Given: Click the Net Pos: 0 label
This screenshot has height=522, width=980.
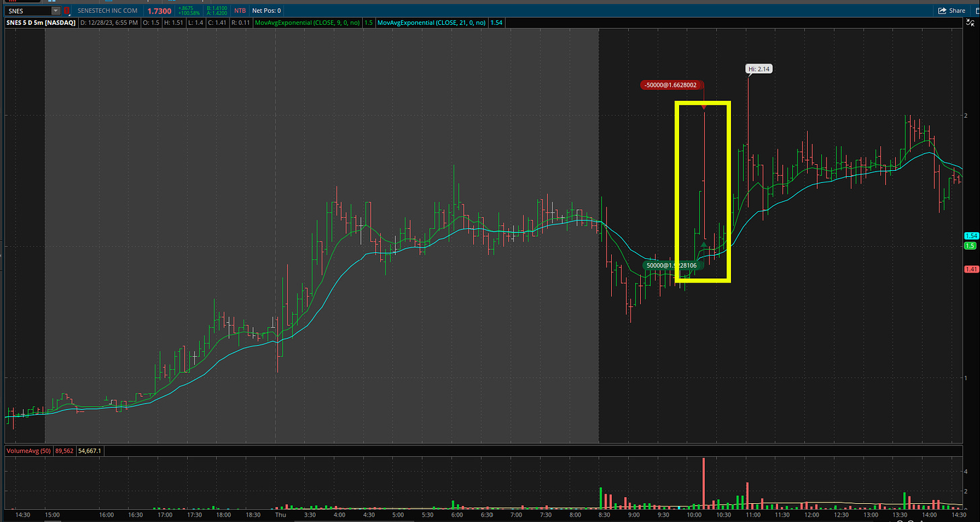Looking at the screenshot, I should pos(267,11).
